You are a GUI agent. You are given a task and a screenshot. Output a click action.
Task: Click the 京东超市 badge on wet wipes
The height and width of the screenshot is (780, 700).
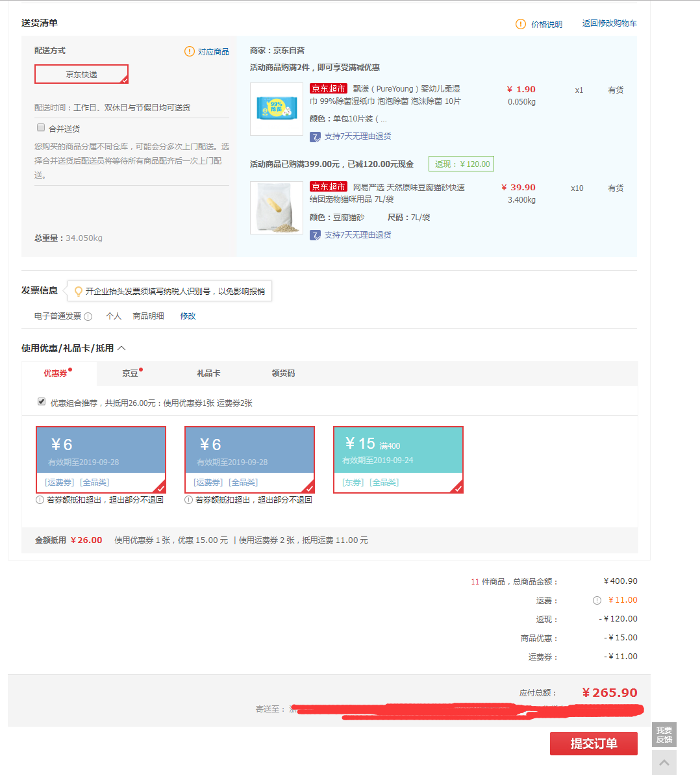click(x=329, y=88)
